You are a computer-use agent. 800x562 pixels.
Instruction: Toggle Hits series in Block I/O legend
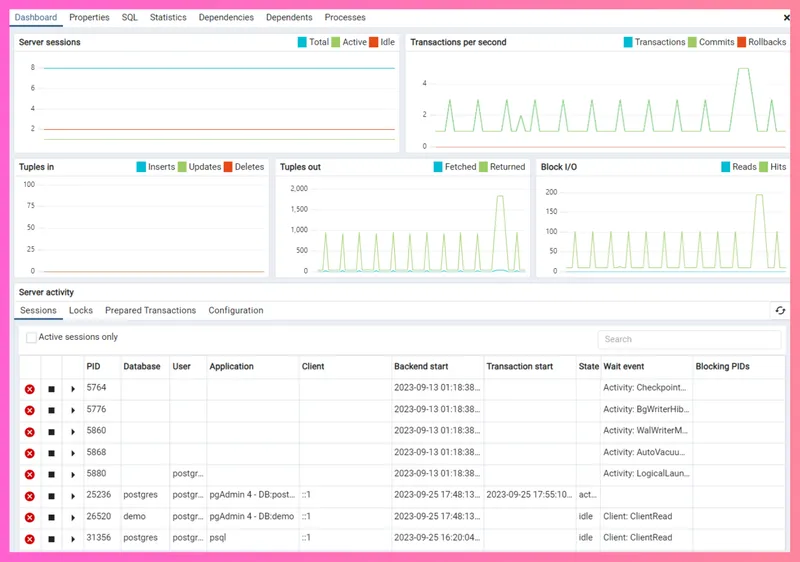pos(764,167)
